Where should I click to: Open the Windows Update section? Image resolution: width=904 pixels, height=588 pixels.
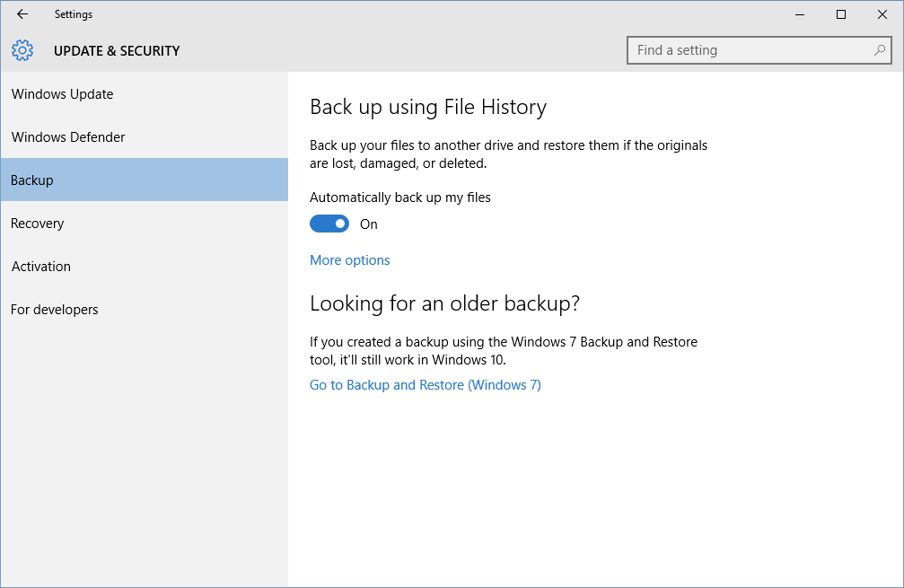[x=145, y=94]
